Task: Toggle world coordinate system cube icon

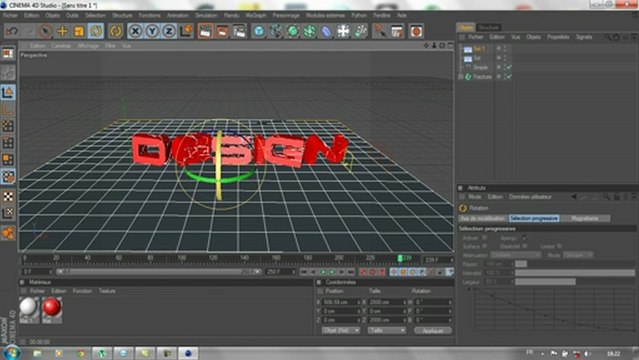Action: click(186, 31)
